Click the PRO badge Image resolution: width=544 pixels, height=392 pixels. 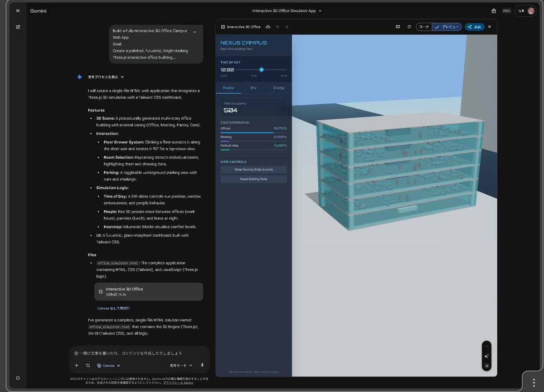tap(506, 11)
